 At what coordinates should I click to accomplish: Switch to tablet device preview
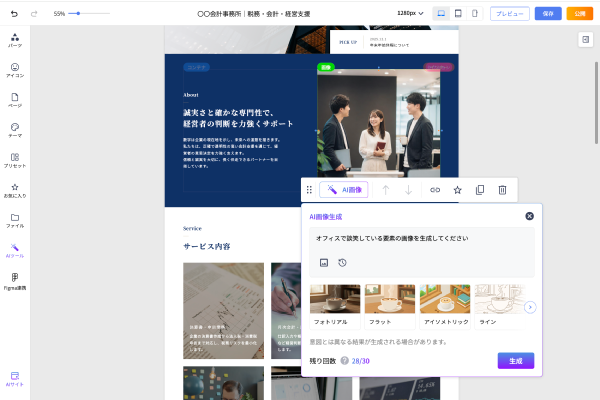[x=458, y=13]
